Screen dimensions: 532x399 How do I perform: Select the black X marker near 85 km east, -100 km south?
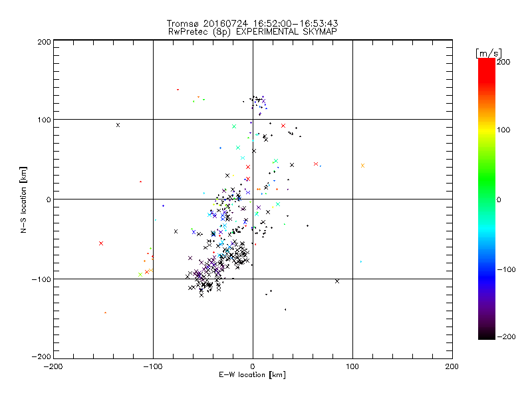click(x=337, y=281)
